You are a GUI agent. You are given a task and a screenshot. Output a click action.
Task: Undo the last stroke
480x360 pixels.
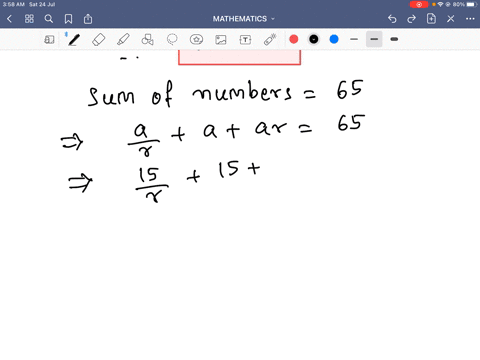click(x=392, y=19)
